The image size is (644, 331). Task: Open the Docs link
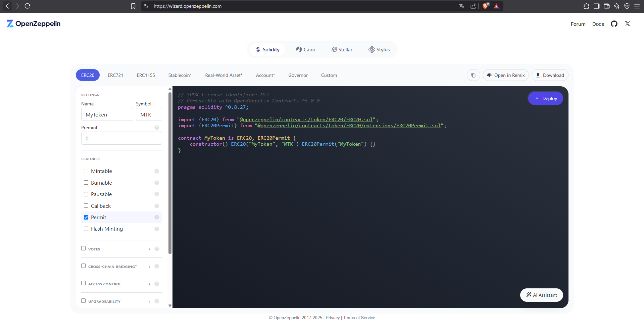598,24
